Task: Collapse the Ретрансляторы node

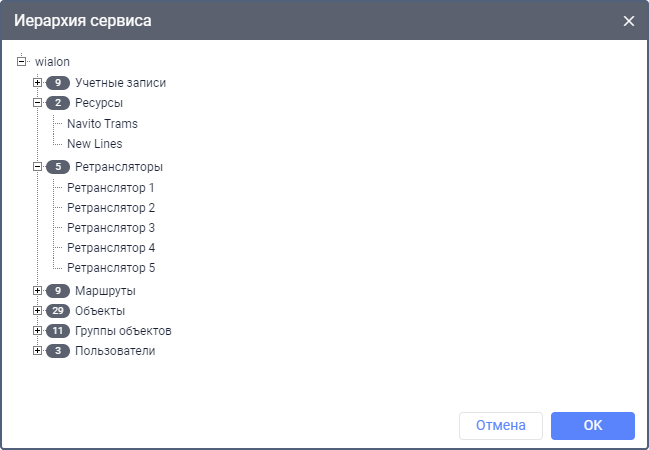Action: coord(37,167)
